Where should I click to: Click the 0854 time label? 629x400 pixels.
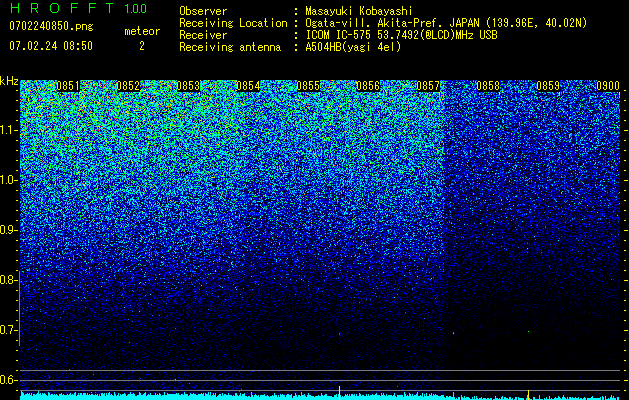(248, 86)
